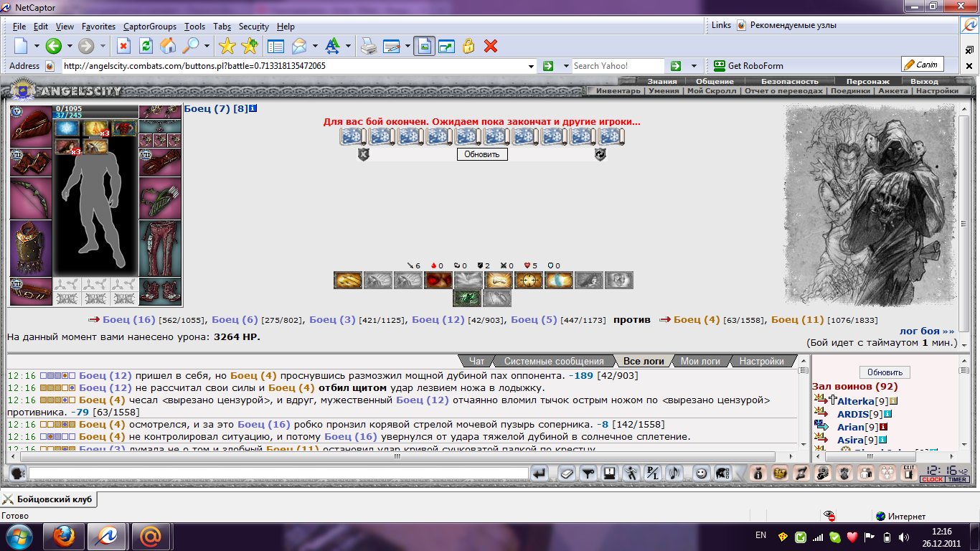Open the Address bar URL dropdown
Screen dimensions: 980x551
pos(531,66)
